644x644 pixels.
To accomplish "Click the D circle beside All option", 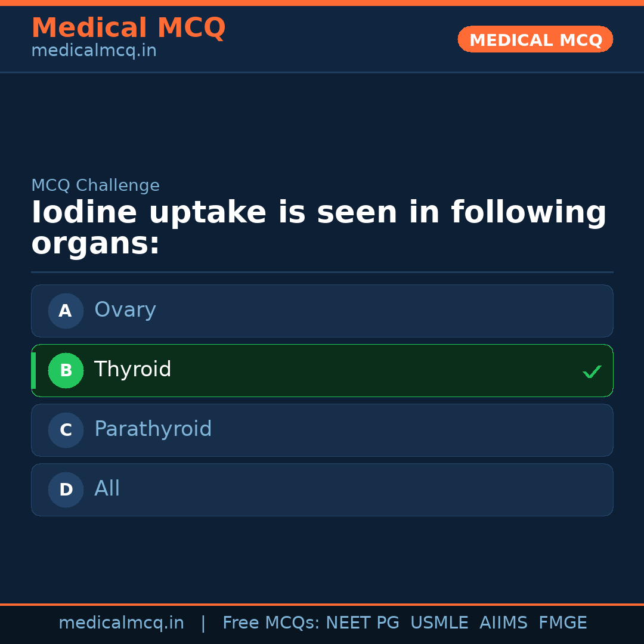I will pyautogui.click(x=66, y=490).
